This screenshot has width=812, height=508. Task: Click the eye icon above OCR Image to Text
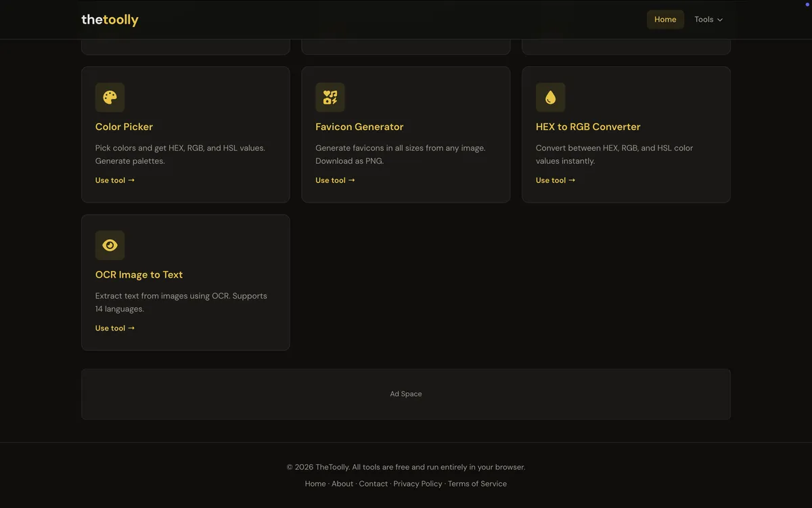click(110, 245)
